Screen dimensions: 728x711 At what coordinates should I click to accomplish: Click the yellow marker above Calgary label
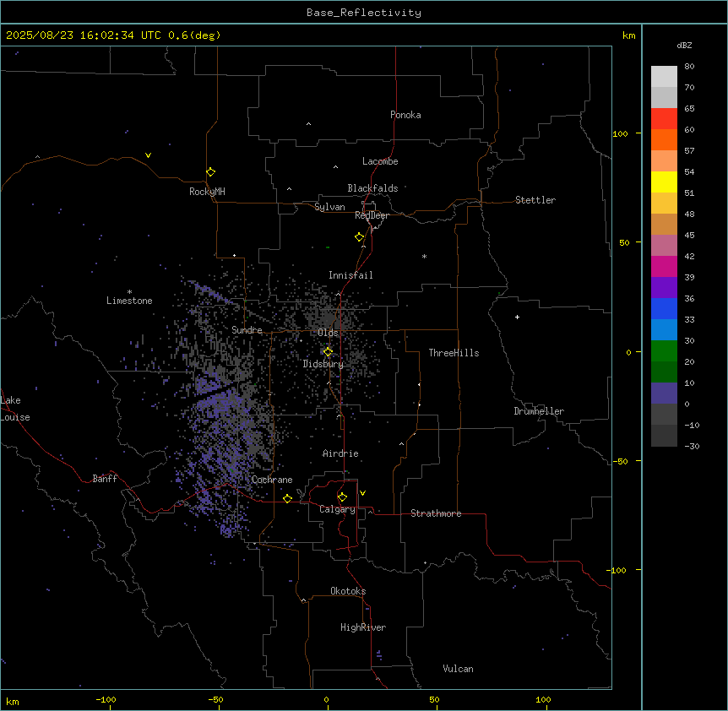click(342, 497)
